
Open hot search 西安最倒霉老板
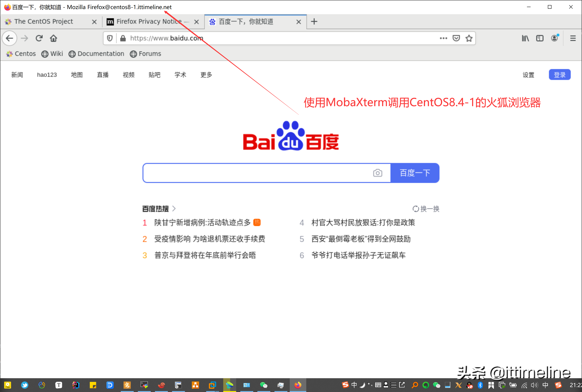point(361,239)
